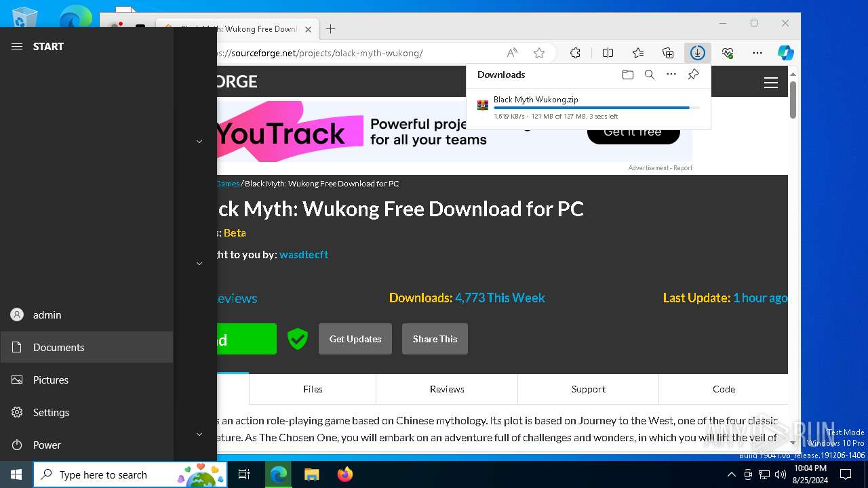
Task: Click the Games breadcrumb link
Action: tap(228, 184)
